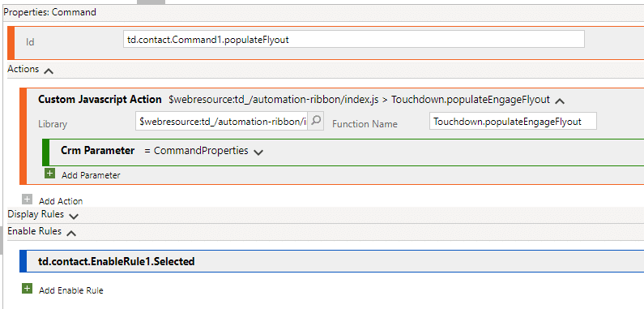Click the magnifier lookup icon beside Library
This screenshot has height=309, width=644.
tap(316, 121)
